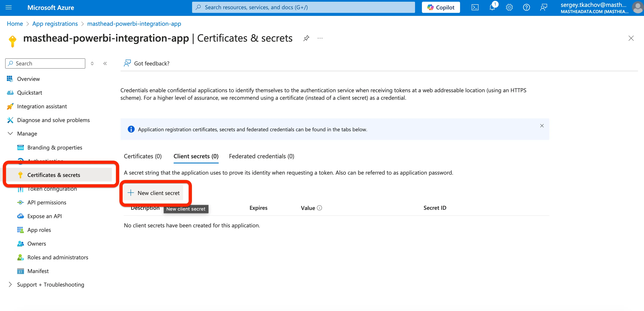The height and width of the screenshot is (311, 644).
Task: Click the top bar feedback icon
Action: pos(543,8)
